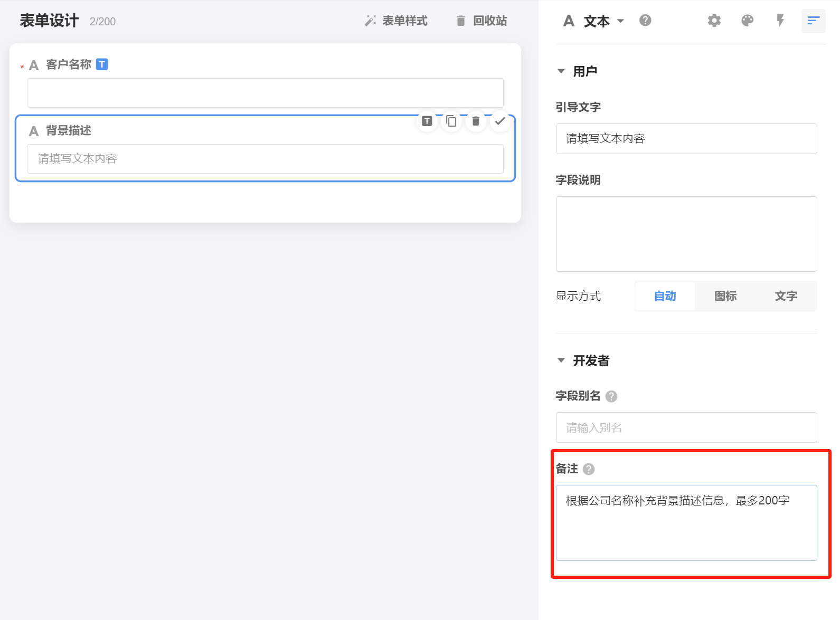Click the checkmark icon on 背景描述 field

point(500,121)
